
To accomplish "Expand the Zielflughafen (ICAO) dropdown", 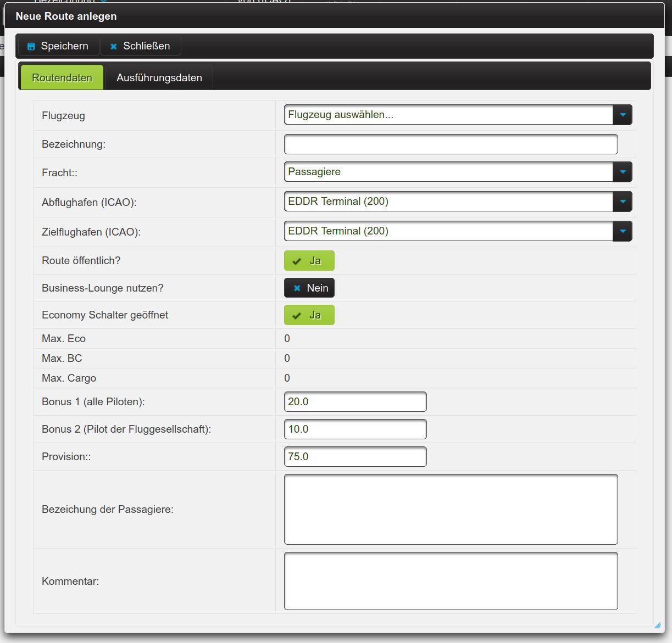I will (x=457, y=231).
